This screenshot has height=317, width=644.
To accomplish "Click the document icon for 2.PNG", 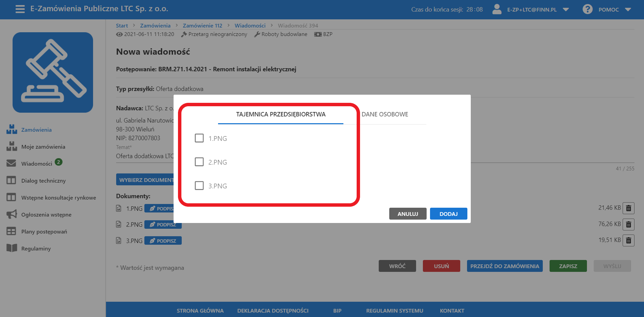I will pos(119,224).
